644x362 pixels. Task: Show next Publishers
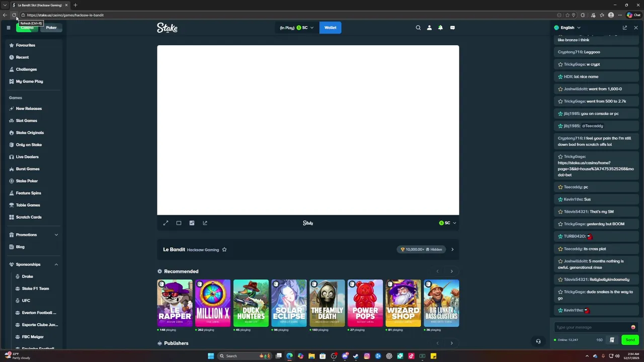pos(451,343)
